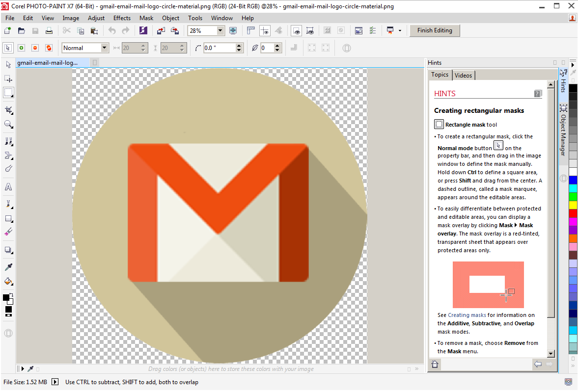Click the Open folder icon
Image resolution: width=578 pixels, height=392 pixels.
(x=22, y=30)
